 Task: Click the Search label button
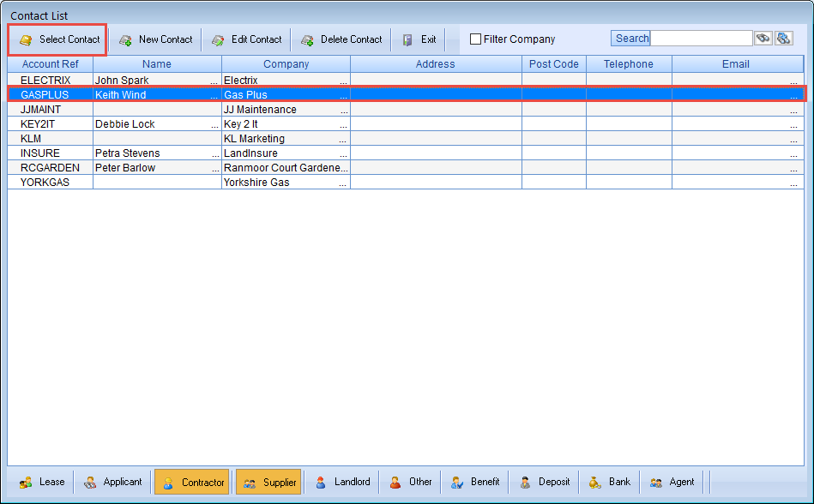(630, 39)
